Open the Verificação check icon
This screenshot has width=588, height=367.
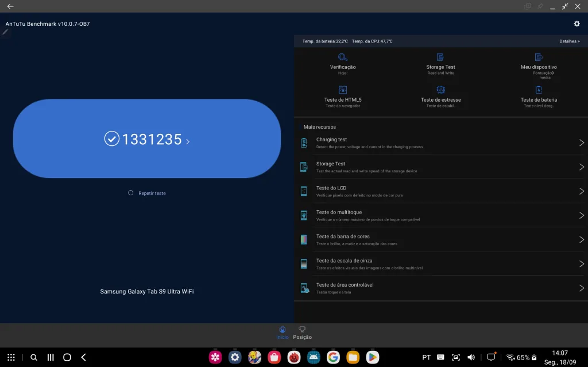[x=343, y=57]
